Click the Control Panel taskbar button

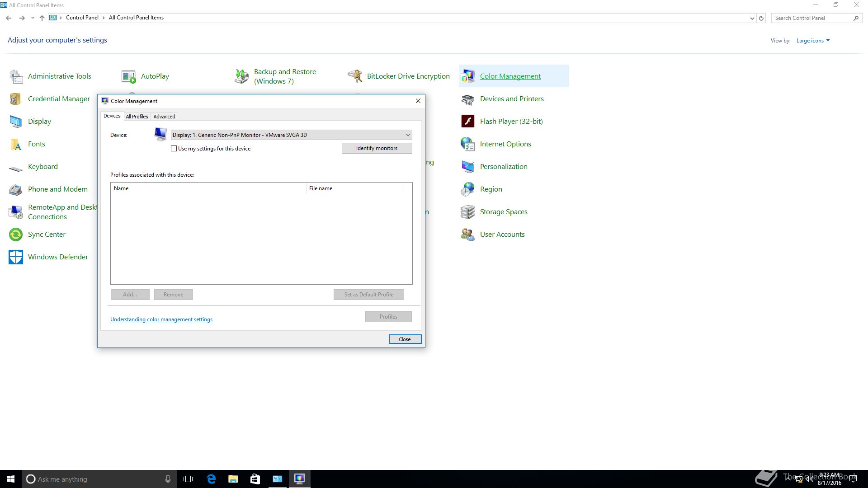click(277, 479)
